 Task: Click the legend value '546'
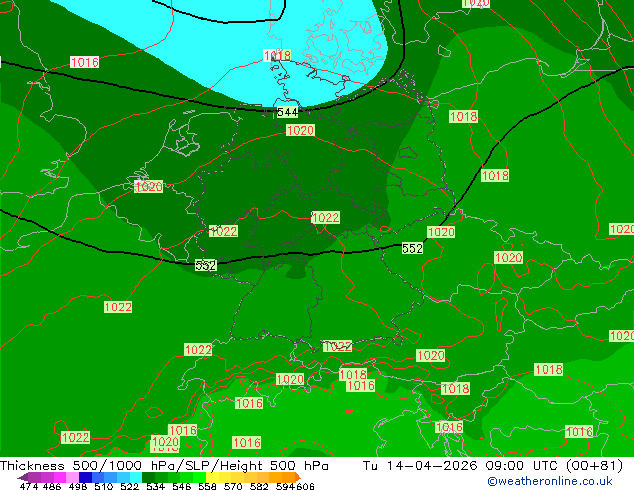[x=182, y=486]
